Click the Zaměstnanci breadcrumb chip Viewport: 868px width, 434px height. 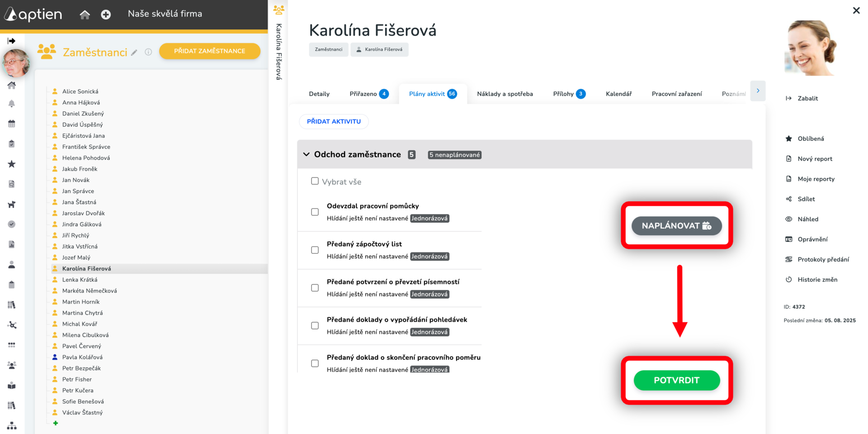pos(329,49)
